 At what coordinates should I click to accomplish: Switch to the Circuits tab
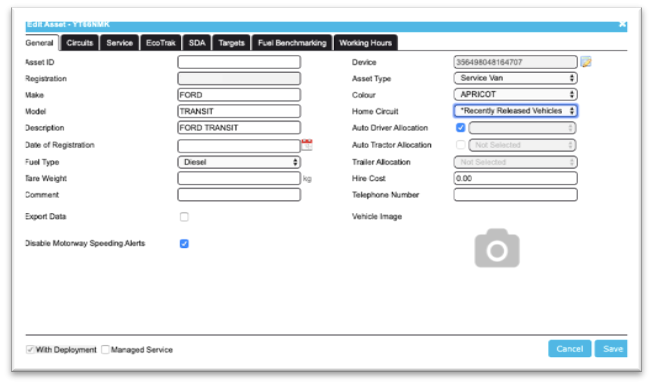tap(80, 43)
